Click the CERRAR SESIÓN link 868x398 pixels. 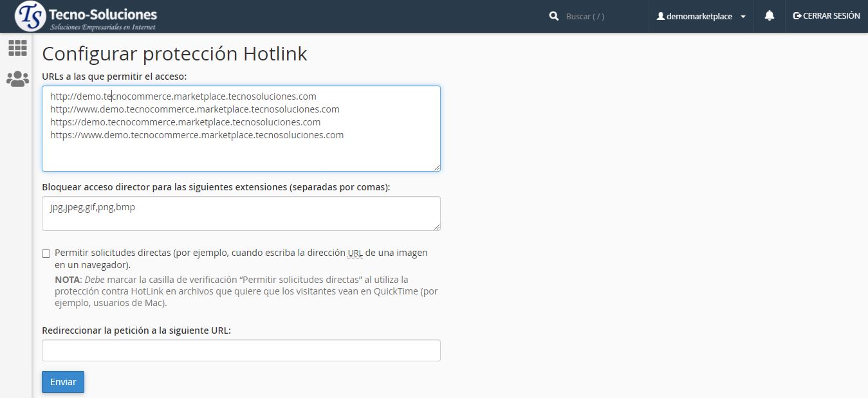click(x=831, y=16)
